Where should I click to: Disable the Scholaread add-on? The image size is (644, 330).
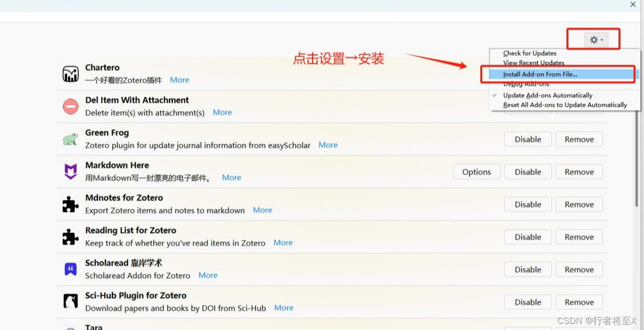(528, 269)
